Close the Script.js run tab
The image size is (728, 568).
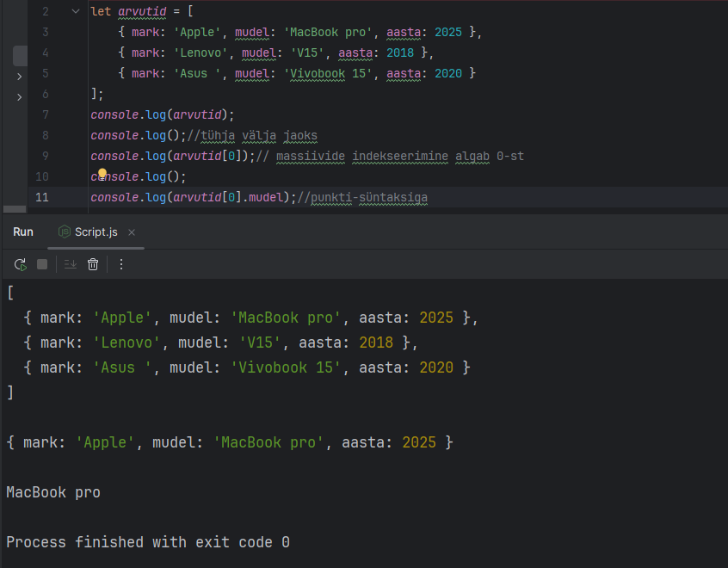(x=133, y=233)
